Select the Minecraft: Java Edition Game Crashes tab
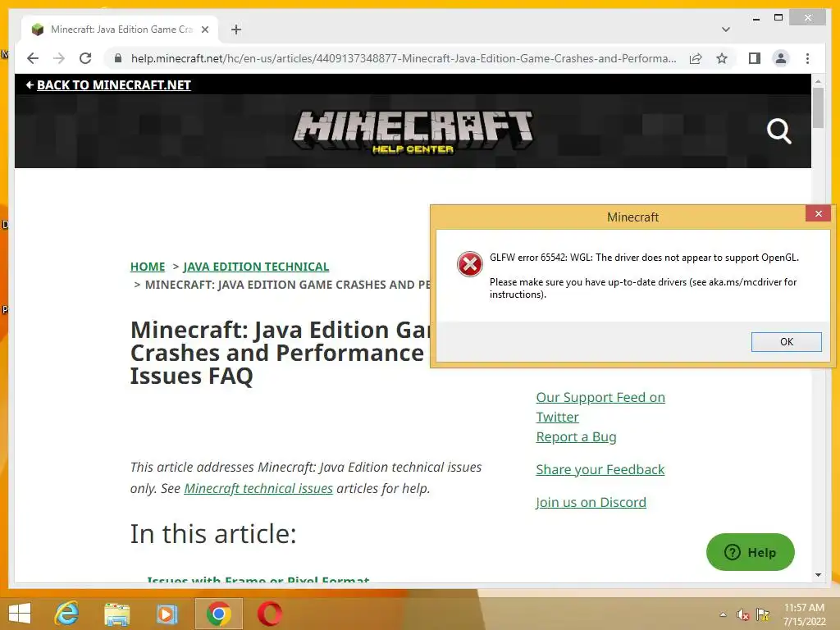 pyautogui.click(x=121, y=30)
